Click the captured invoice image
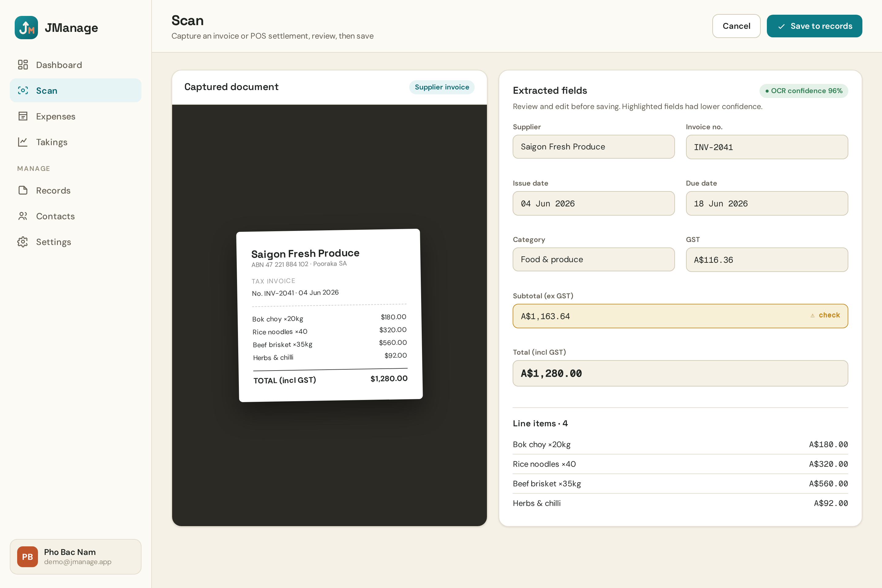Image resolution: width=882 pixels, height=588 pixels. coord(330,315)
